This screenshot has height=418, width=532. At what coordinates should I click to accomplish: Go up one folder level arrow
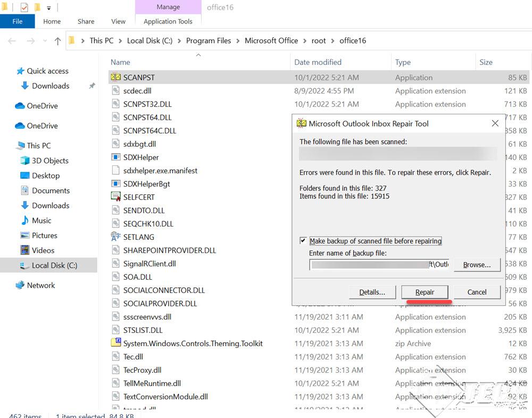tap(57, 41)
